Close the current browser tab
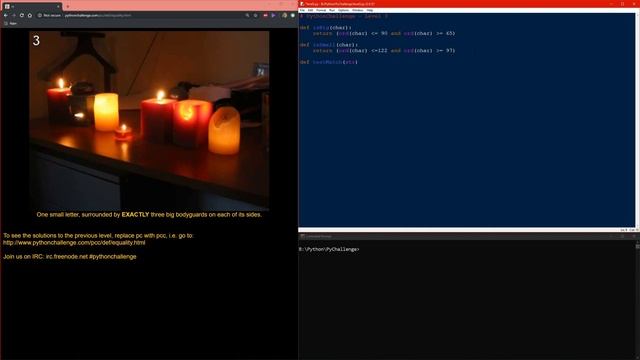 click(x=58, y=6)
